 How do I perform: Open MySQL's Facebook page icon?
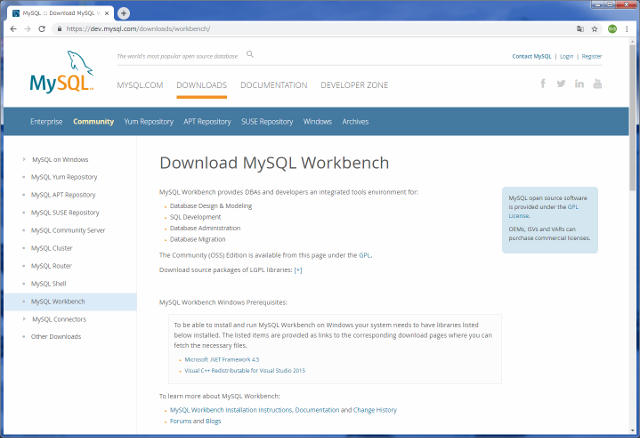544,83
